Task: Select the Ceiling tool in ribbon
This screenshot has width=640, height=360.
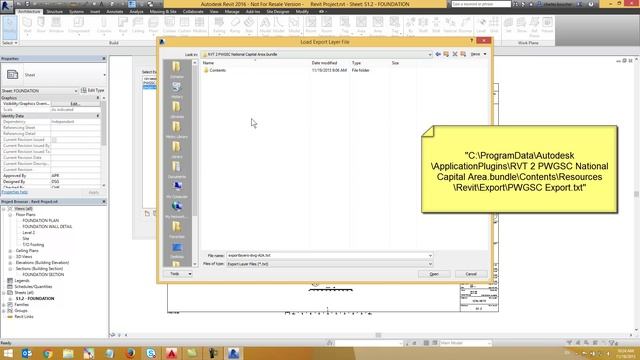Action: (x=138, y=26)
